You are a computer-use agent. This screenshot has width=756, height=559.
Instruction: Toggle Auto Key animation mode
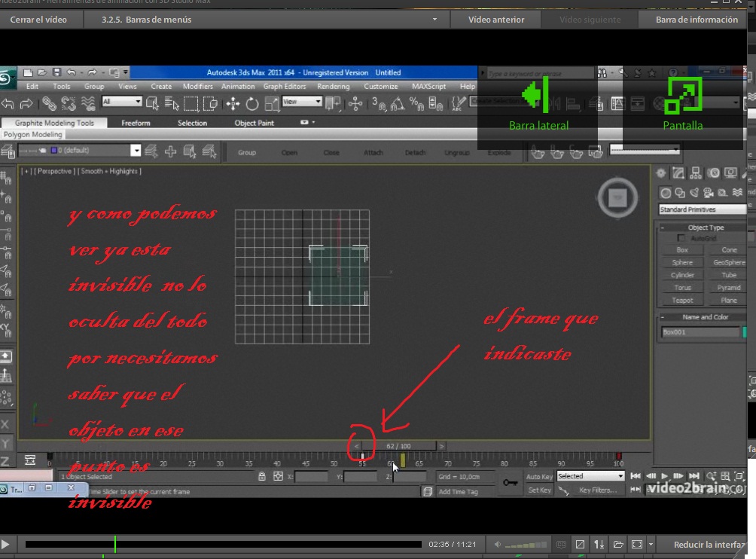coord(539,477)
